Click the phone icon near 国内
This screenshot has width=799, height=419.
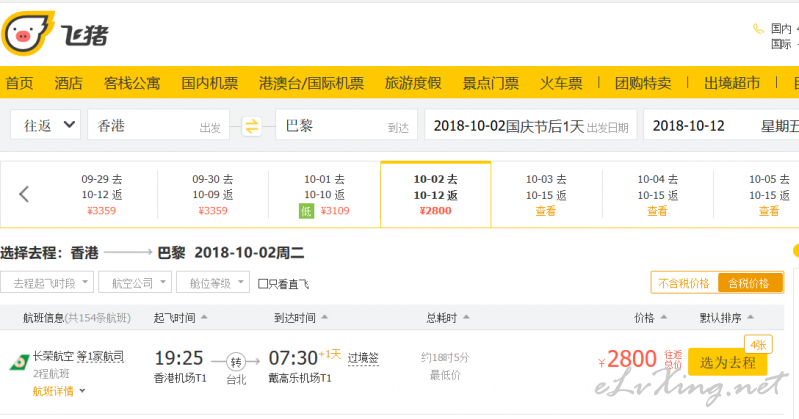click(x=759, y=29)
